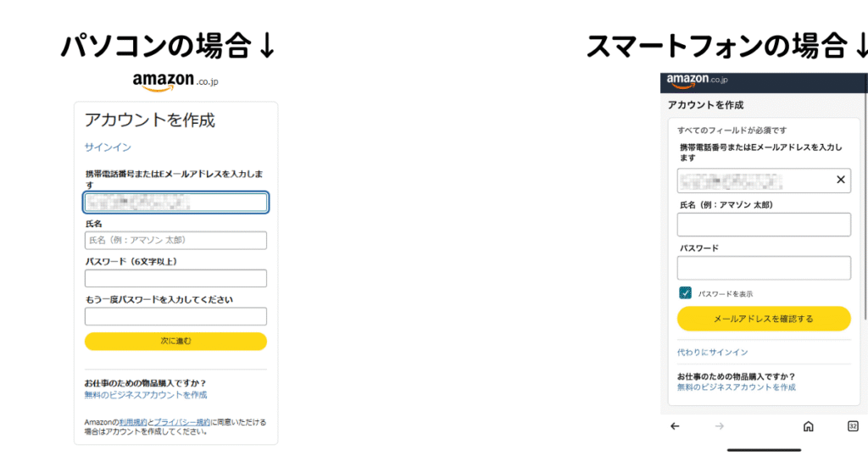Clear the smartphone email field with the X icon
868x456 pixels.
[x=840, y=180]
